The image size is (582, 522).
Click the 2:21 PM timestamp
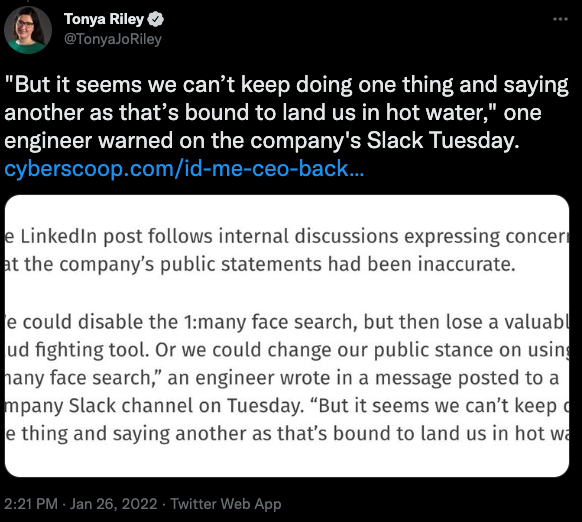(31, 504)
